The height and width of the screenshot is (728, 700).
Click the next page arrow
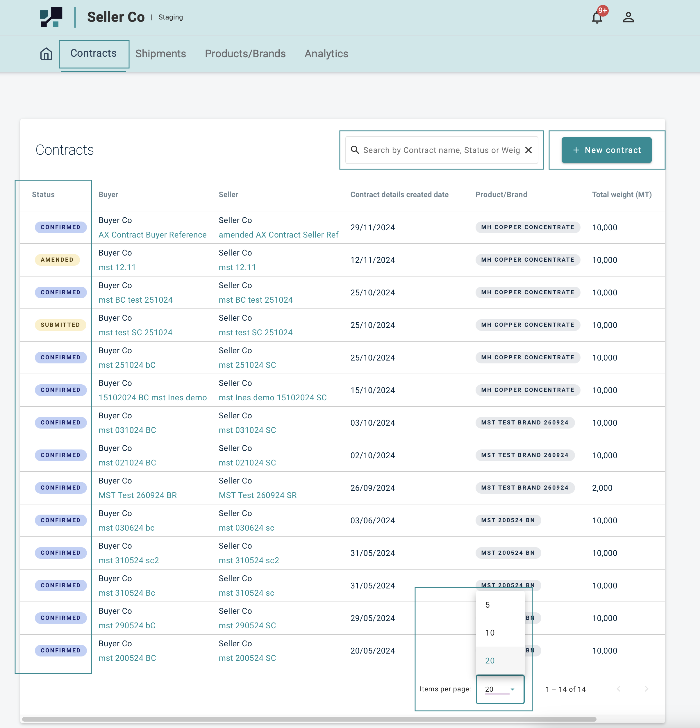coord(646,689)
